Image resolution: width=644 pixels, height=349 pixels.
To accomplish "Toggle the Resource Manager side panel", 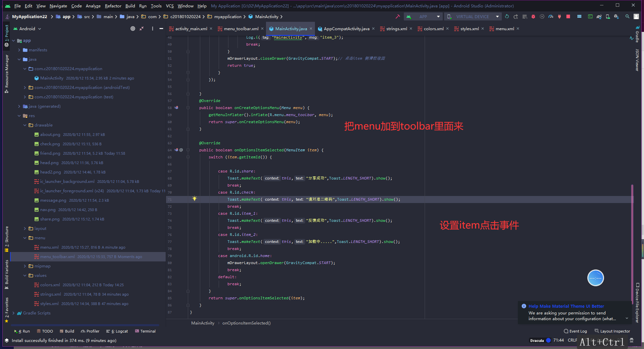I will 6,73.
